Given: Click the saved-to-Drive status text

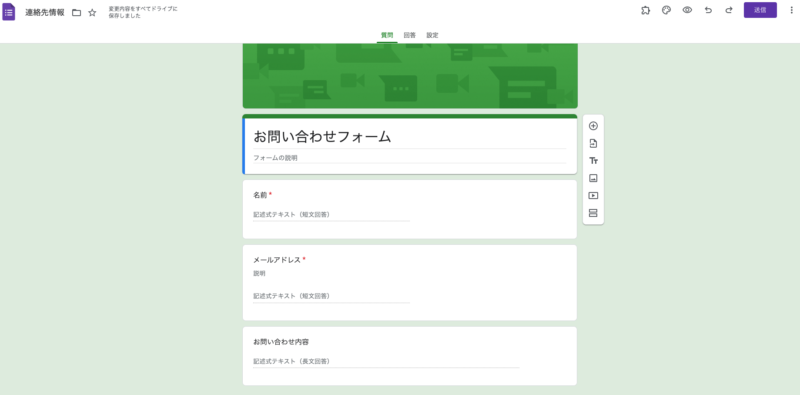Looking at the screenshot, I should pos(143,13).
